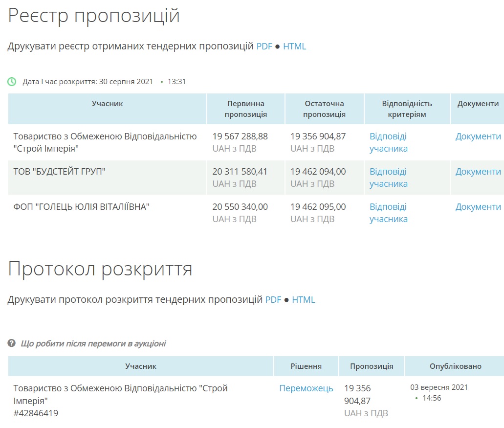
Task: Open Відповіді учасника for ГОЛЕЦЬ ЮЛІЯ ВІТАЛІЇВНА
Action: point(388,213)
